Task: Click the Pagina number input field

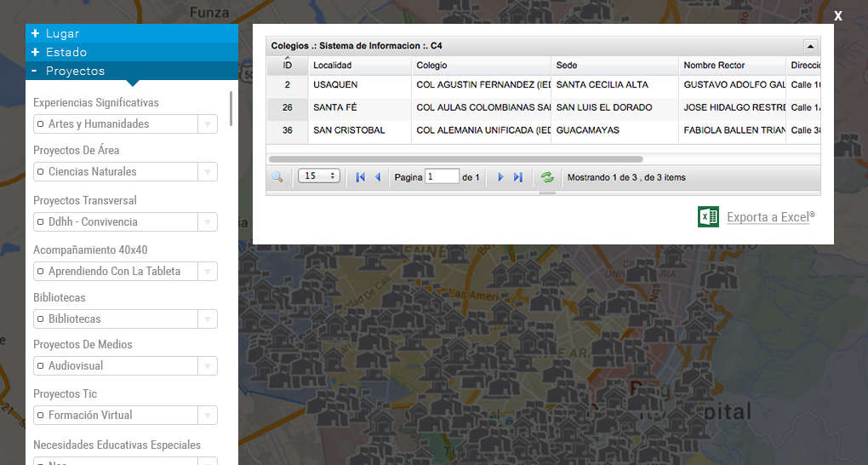Action: [442, 177]
